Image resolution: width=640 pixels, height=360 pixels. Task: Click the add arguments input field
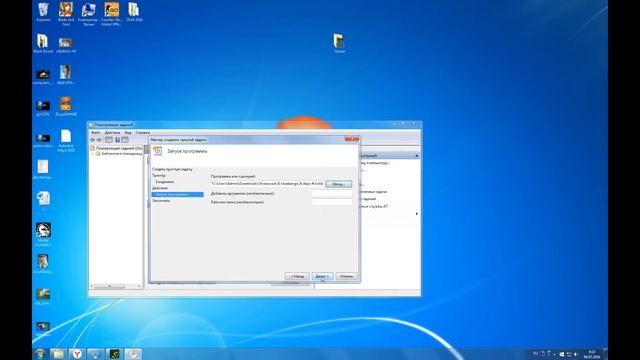pos(332,193)
